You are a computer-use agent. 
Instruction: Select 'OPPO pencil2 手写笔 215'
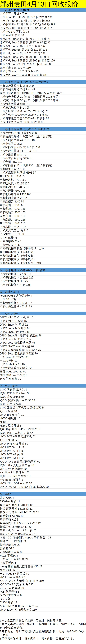(x=15, y=339)
